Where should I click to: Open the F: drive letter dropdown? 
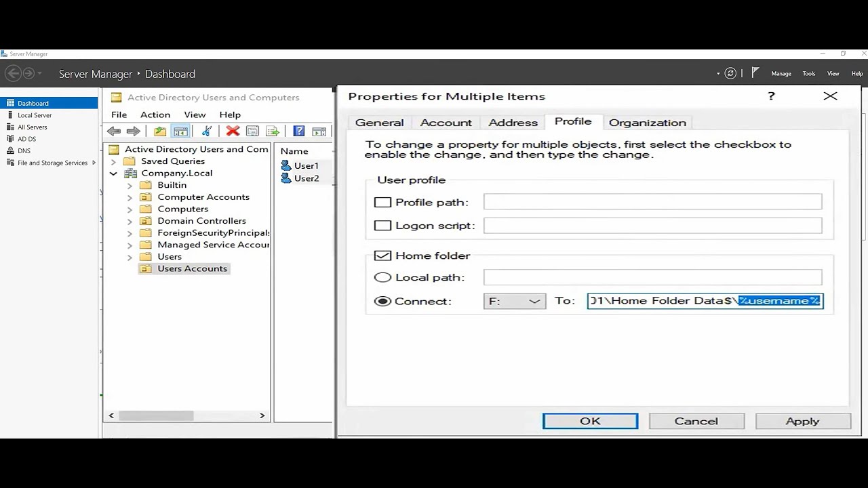click(514, 301)
